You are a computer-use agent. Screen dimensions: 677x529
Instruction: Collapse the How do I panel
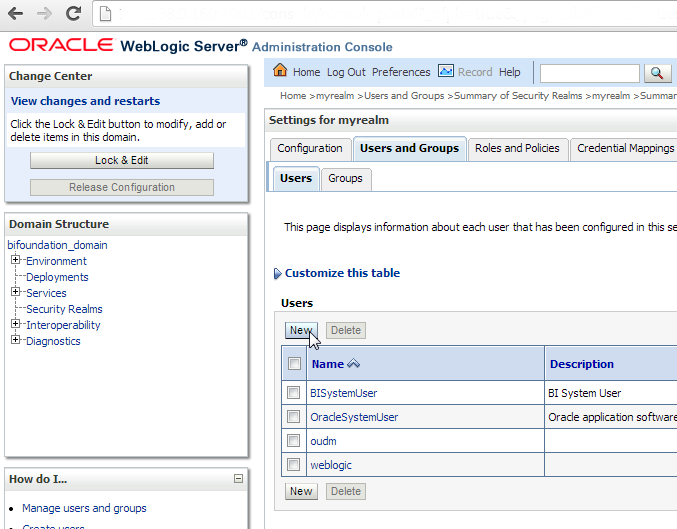coord(238,478)
